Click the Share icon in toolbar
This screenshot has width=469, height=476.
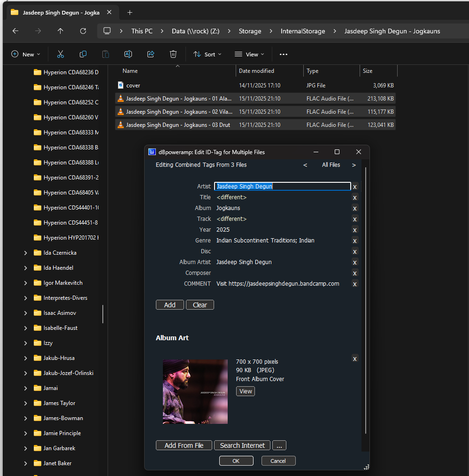pyautogui.click(x=151, y=55)
